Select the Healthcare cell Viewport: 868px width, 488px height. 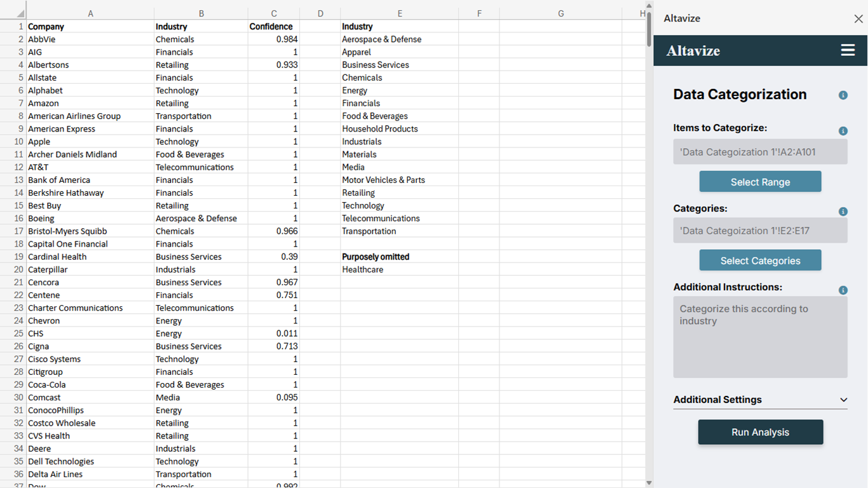(400, 269)
